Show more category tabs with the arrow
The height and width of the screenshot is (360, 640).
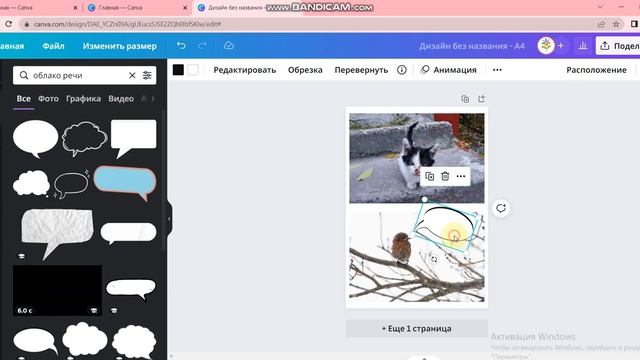tap(153, 98)
